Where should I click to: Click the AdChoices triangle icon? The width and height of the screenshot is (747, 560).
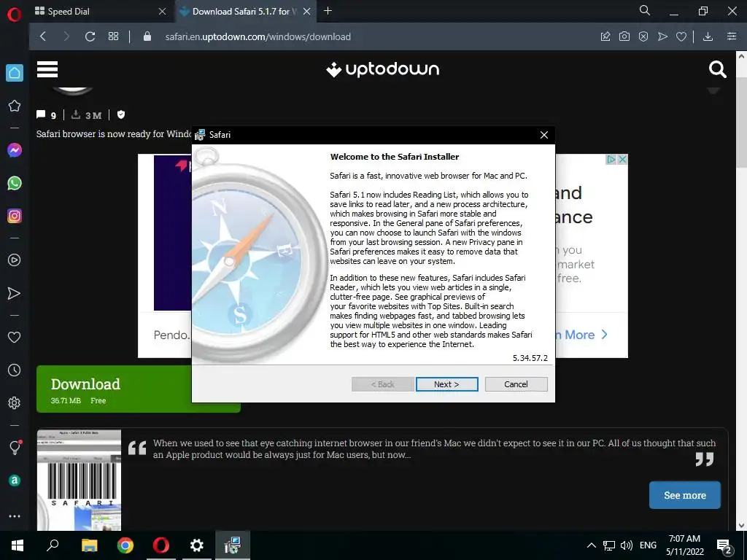(611, 160)
